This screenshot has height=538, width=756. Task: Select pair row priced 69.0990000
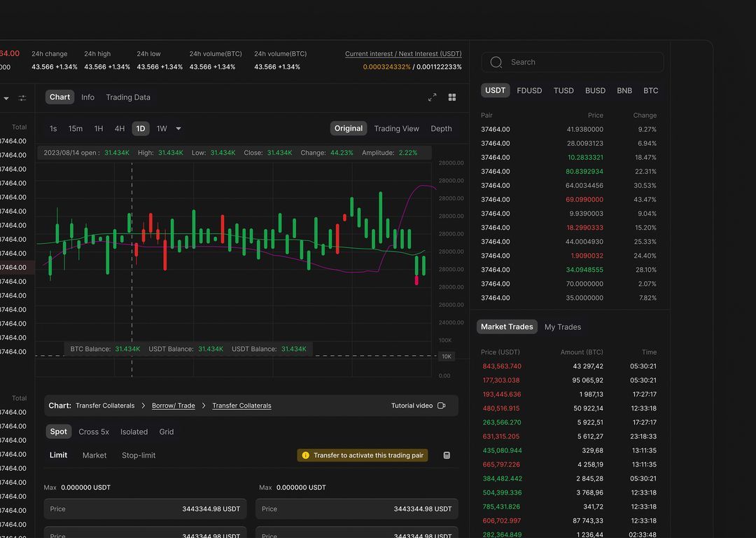[x=569, y=199]
